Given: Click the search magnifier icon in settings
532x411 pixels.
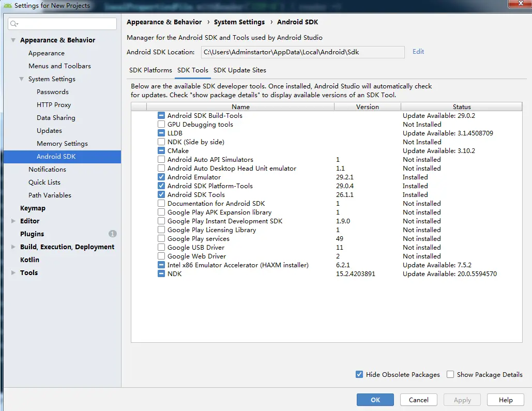Looking at the screenshot, I should (14, 24).
